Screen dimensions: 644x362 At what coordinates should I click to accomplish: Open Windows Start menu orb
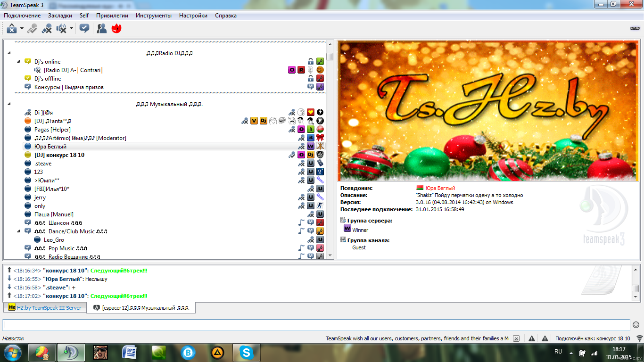(x=12, y=352)
